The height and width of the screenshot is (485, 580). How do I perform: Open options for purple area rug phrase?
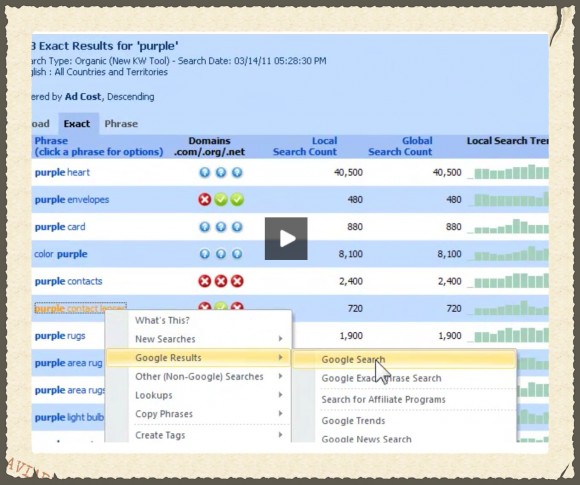pyautogui.click(x=68, y=363)
